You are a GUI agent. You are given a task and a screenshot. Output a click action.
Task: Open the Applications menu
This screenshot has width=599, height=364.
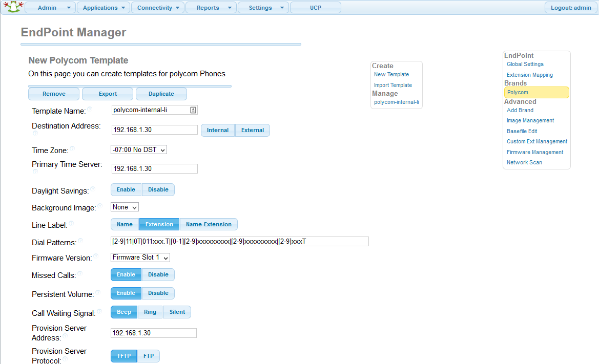(x=104, y=8)
